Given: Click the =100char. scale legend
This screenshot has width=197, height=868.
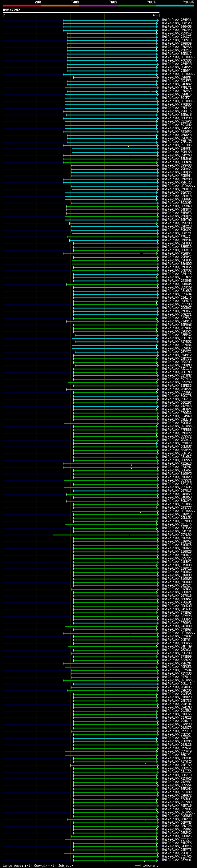Looking at the screenshot, I should [146, 866].
